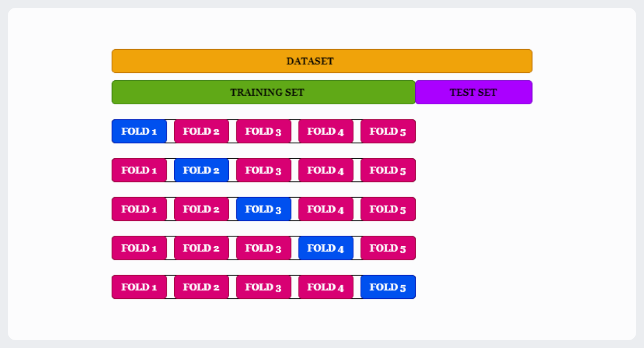
Task: Click pink FOLD 3 in the fourth row
Action: [x=264, y=248]
